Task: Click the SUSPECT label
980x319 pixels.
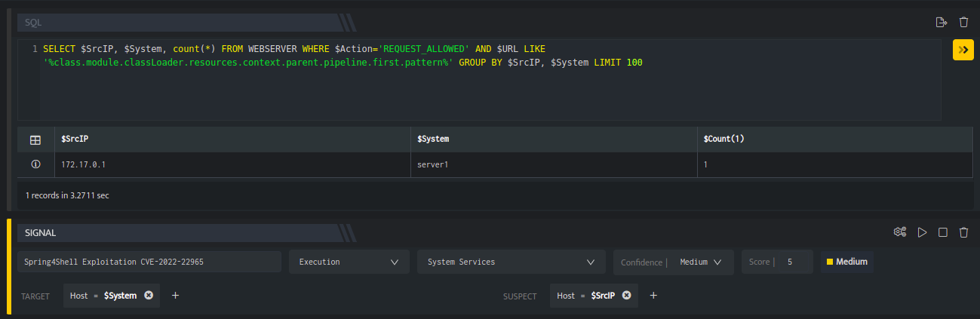Action: coord(520,296)
